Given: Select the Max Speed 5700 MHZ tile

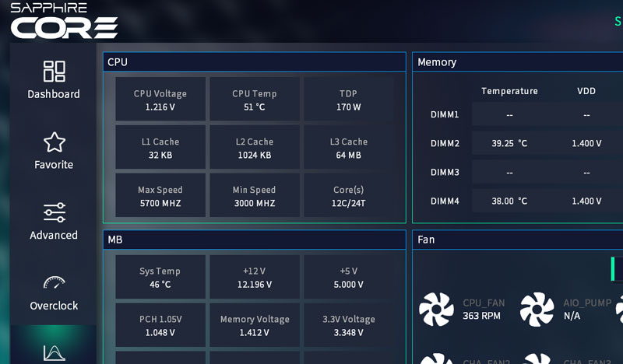Looking at the screenshot, I should 160,196.
